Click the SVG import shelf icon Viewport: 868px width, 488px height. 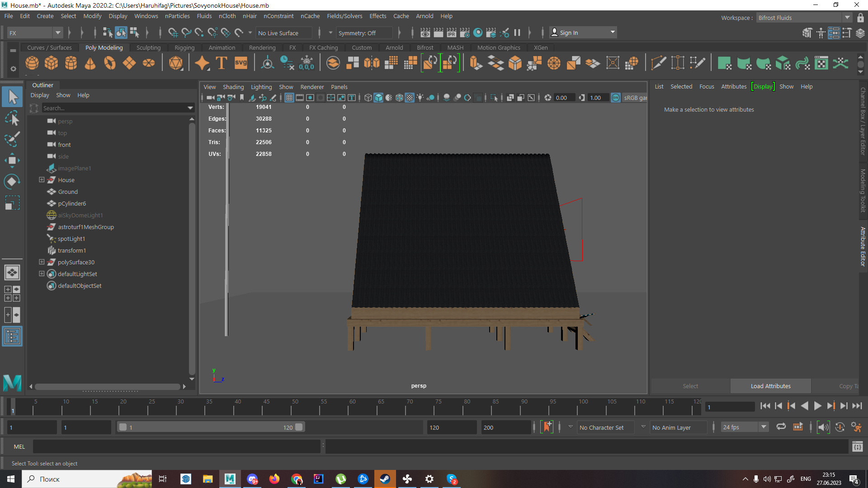coord(241,63)
